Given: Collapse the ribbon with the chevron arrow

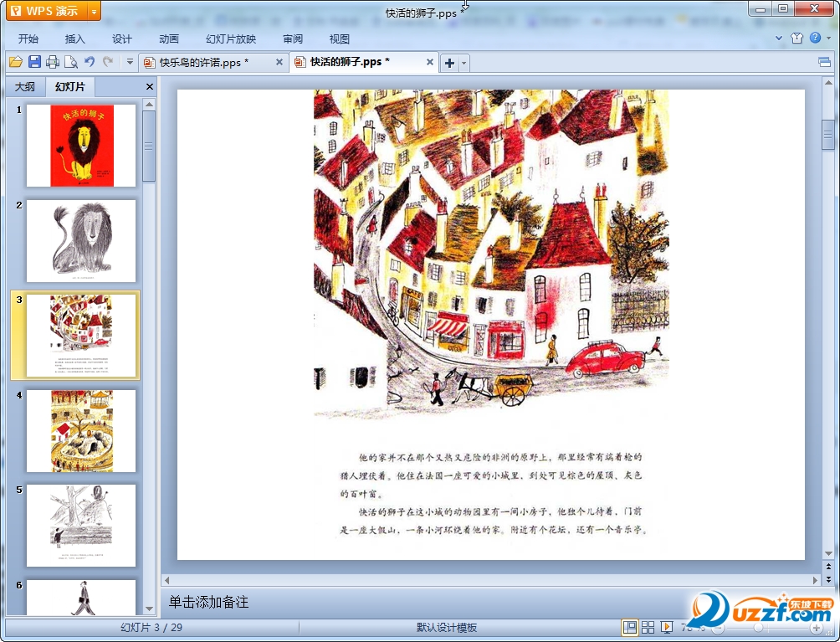Looking at the screenshot, I should click(x=779, y=38).
